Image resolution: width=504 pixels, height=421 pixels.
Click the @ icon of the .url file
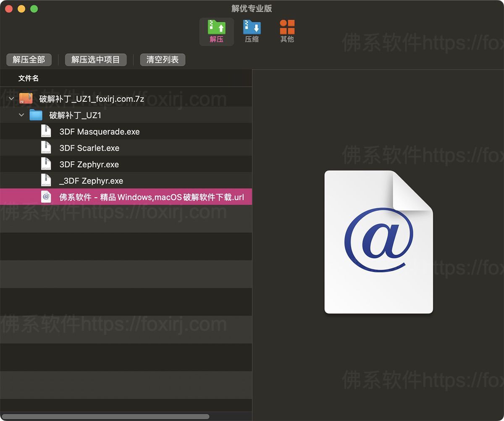(46, 197)
